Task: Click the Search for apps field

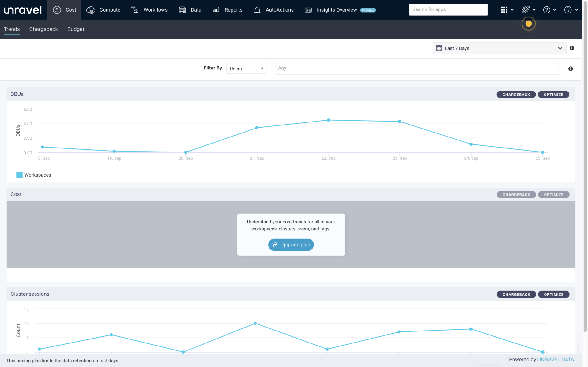Action: pos(448,9)
